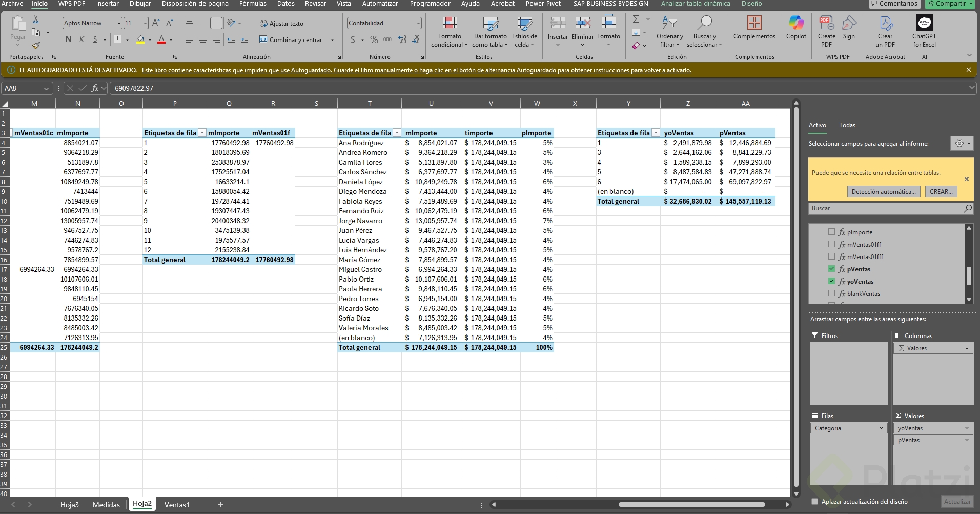Open filter dropdown in column P Etiquetas de fila
980x514 pixels.
click(202, 133)
